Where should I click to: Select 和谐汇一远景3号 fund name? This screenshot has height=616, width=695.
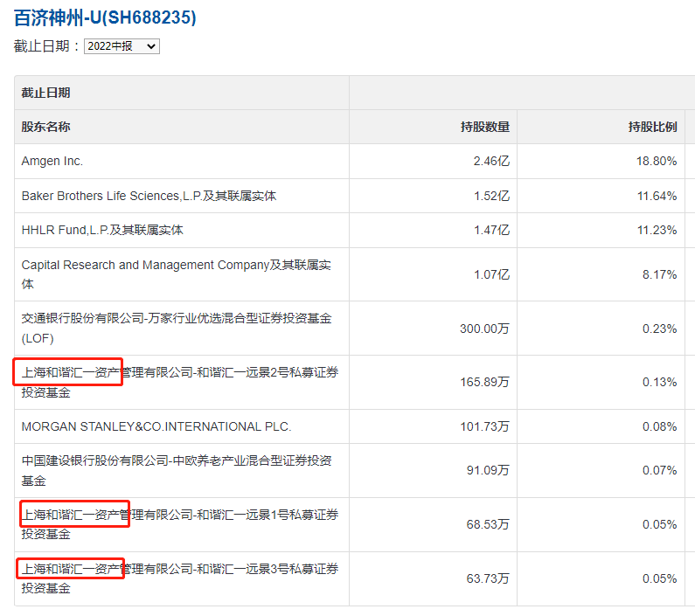tap(180, 578)
